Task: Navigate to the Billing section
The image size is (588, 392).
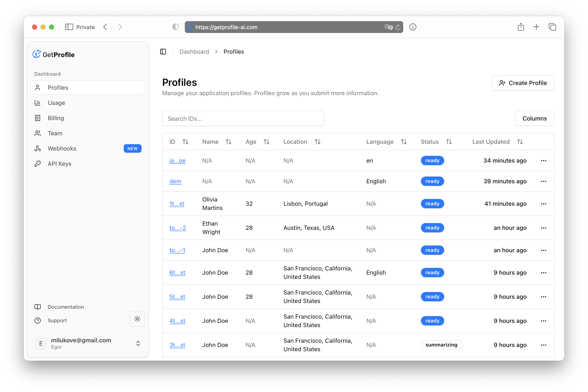Action: [x=56, y=118]
